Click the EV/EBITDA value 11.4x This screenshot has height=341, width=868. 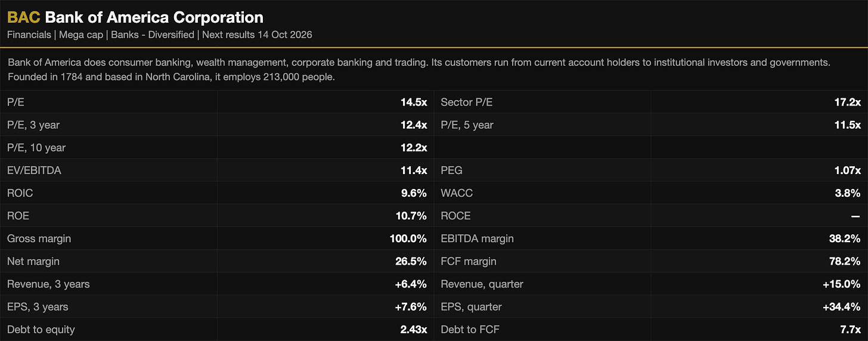[414, 170]
